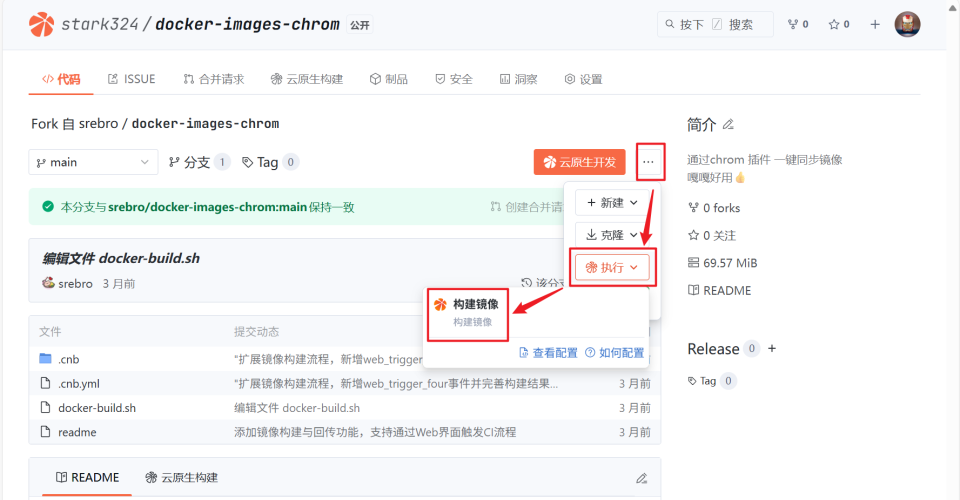Viewport: 960px width, 500px height.
Task: Open commit 编辑文件 docker-build.sh title
Action: pyautogui.click(x=121, y=258)
